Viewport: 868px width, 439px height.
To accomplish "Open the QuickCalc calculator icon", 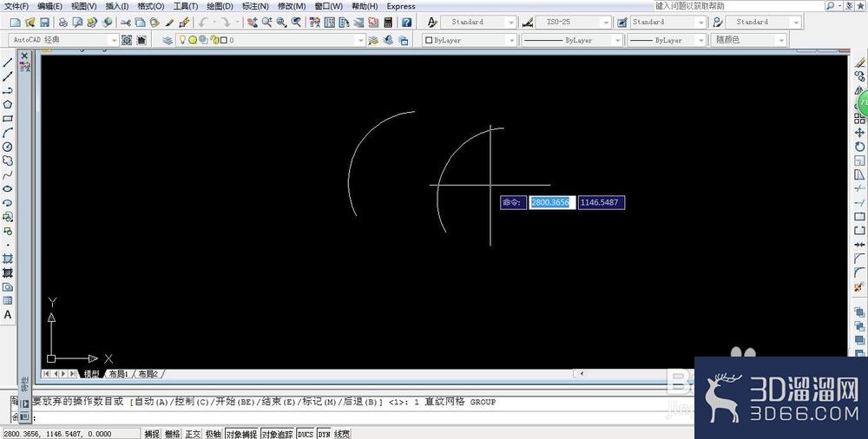I will (388, 23).
